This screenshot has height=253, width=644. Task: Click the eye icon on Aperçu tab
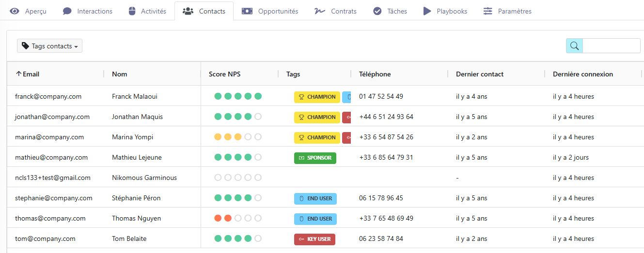click(15, 11)
